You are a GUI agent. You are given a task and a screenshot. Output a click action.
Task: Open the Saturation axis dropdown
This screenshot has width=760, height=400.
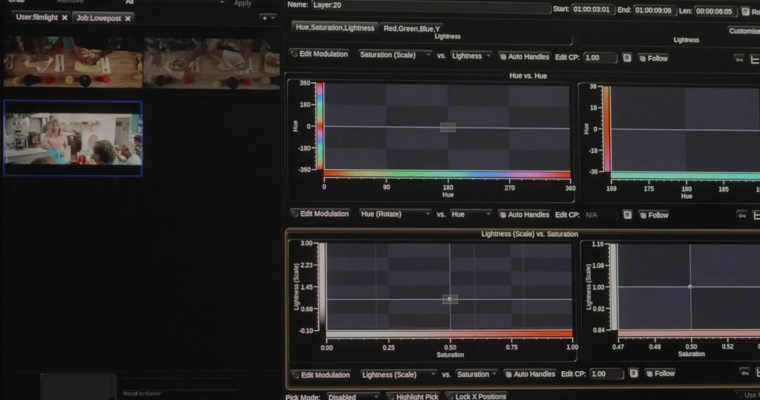click(476, 374)
